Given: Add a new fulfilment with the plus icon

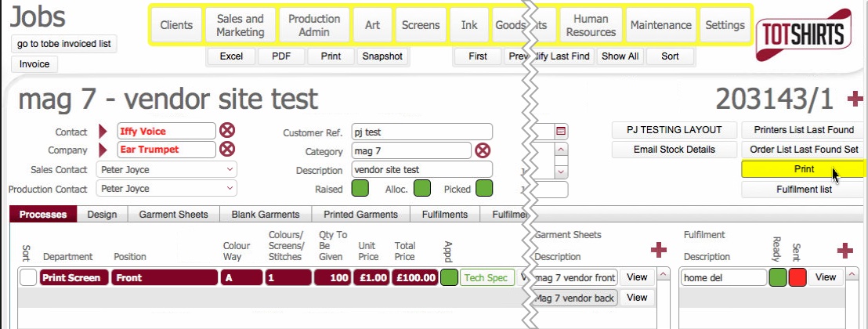Looking at the screenshot, I should coord(844,250).
